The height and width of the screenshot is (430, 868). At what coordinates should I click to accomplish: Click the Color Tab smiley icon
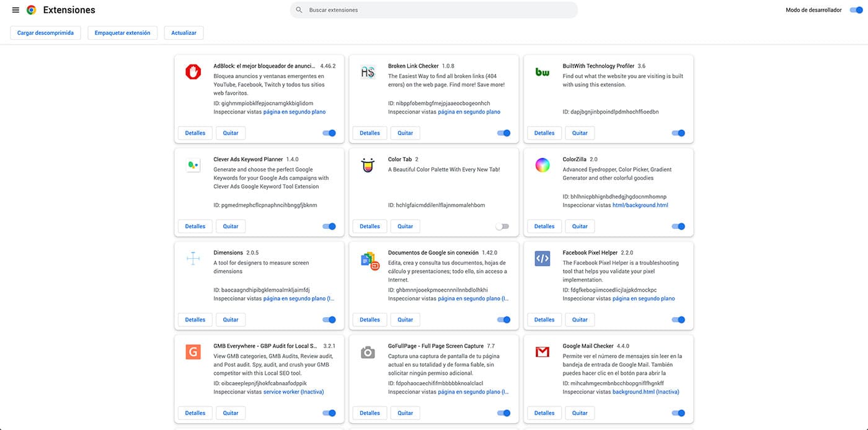368,165
